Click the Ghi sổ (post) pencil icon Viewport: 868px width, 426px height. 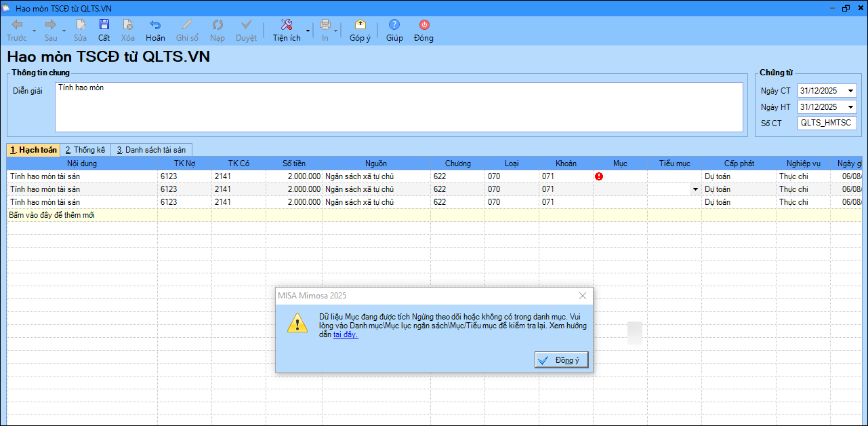coord(187,24)
